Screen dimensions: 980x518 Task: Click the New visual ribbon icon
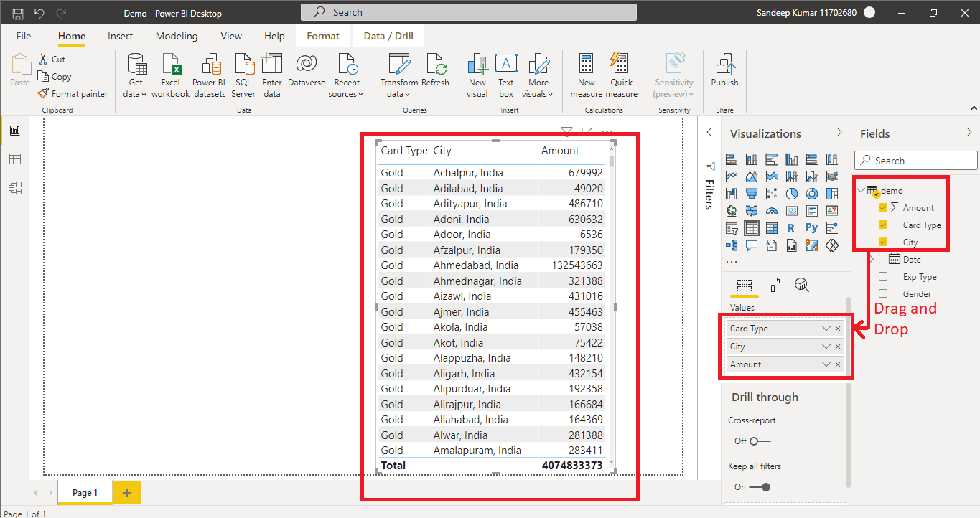click(477, 74)
